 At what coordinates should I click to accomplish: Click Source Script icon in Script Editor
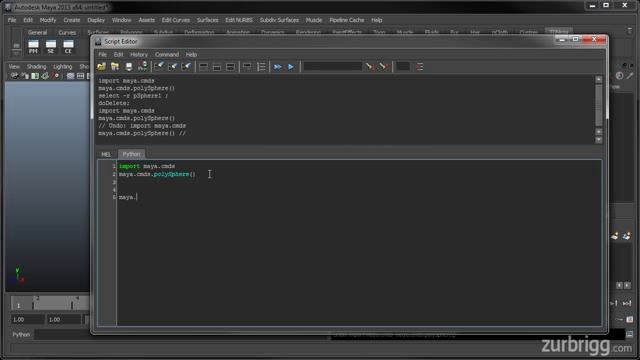115,67
